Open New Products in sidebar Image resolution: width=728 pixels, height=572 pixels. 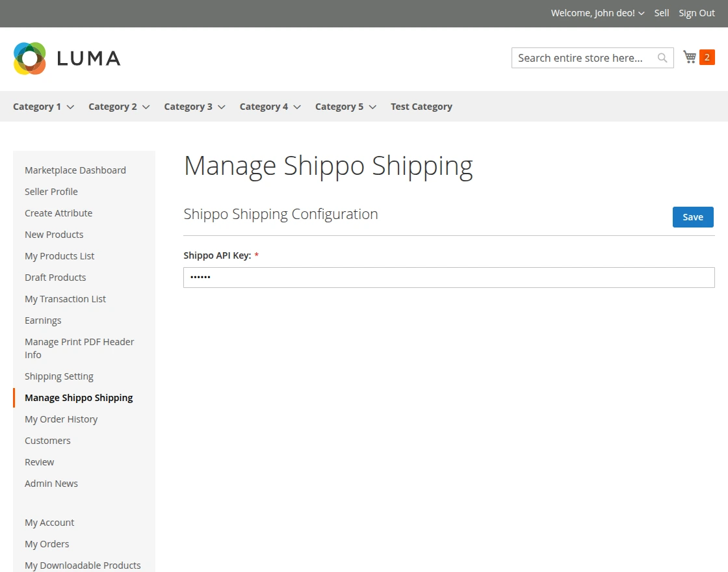(54, 235)
